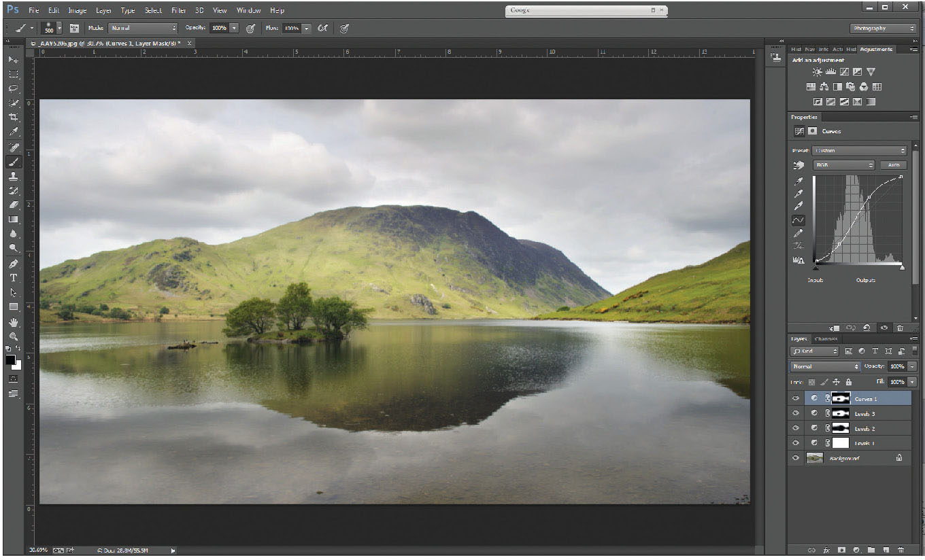Image resolution: width=925 pixels, height=560 pixels.
Task: Add a Vibrance adjustment
Action: coord(871,71)
